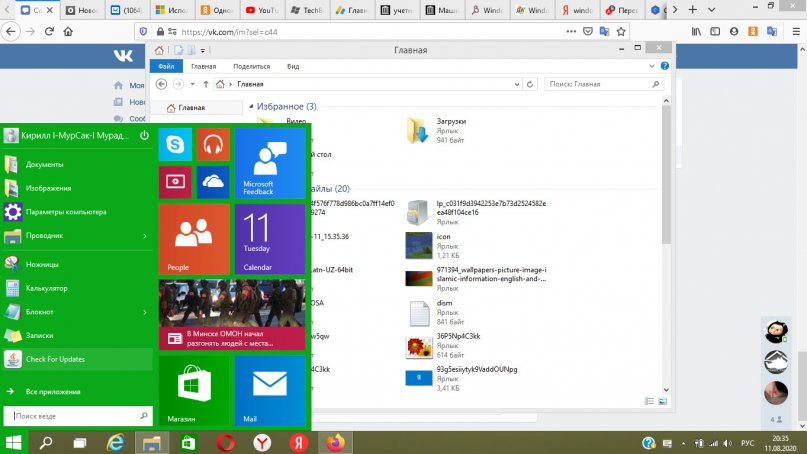
Task: Expand the Проводник submenu arrow
Action: [145, 236]
